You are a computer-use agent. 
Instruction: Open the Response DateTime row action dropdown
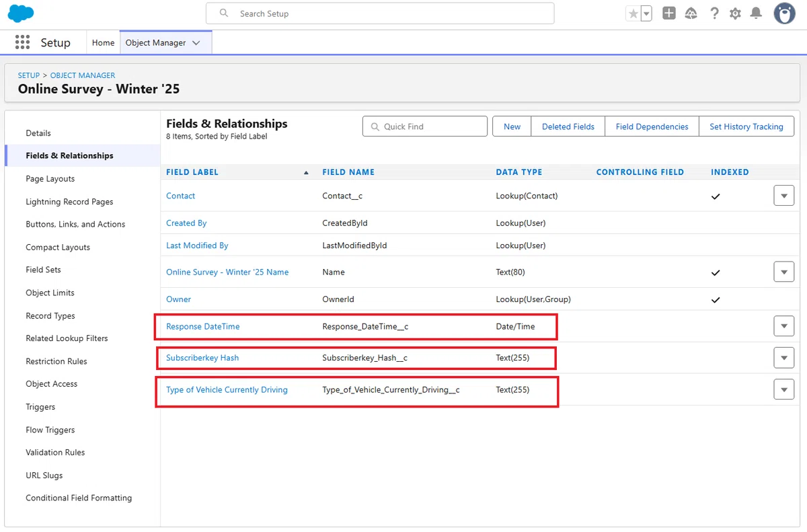point(783,326)
